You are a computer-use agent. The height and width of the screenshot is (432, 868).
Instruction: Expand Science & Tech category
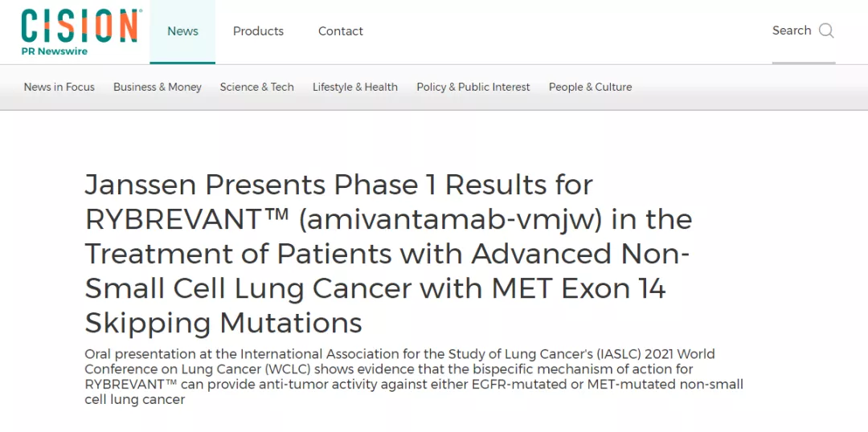point(257,87)
